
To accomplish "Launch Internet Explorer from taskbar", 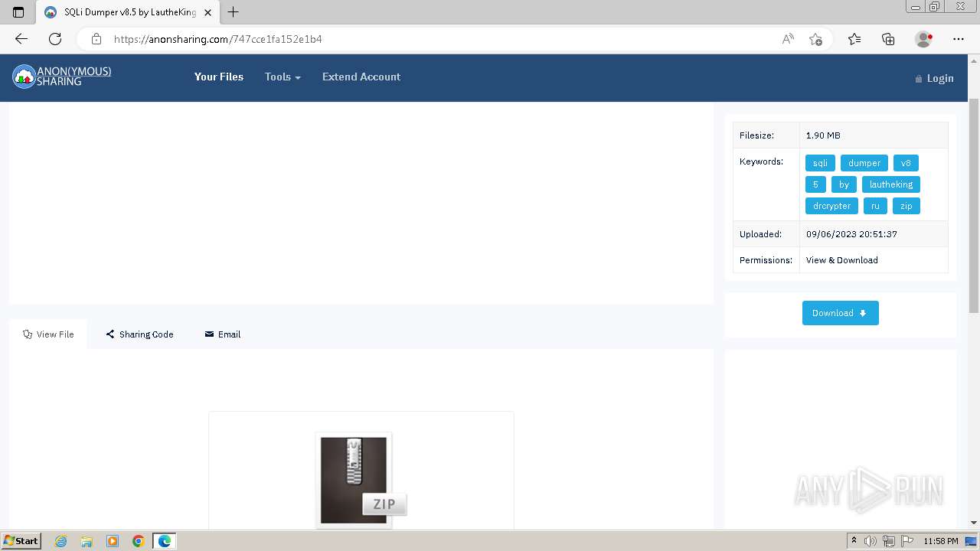I will (61, 541).
